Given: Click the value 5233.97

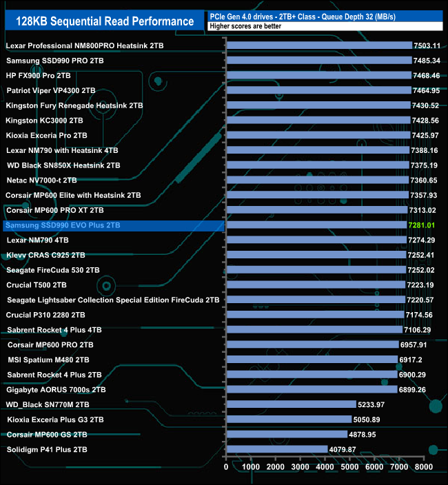Looking at the screenshot, I should click(x=371, y=404).
